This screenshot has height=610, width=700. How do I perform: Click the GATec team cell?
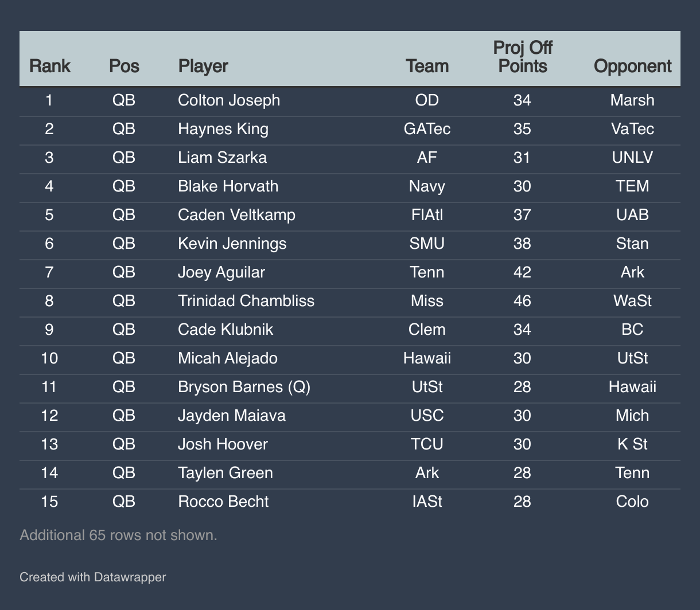point(427,129)
